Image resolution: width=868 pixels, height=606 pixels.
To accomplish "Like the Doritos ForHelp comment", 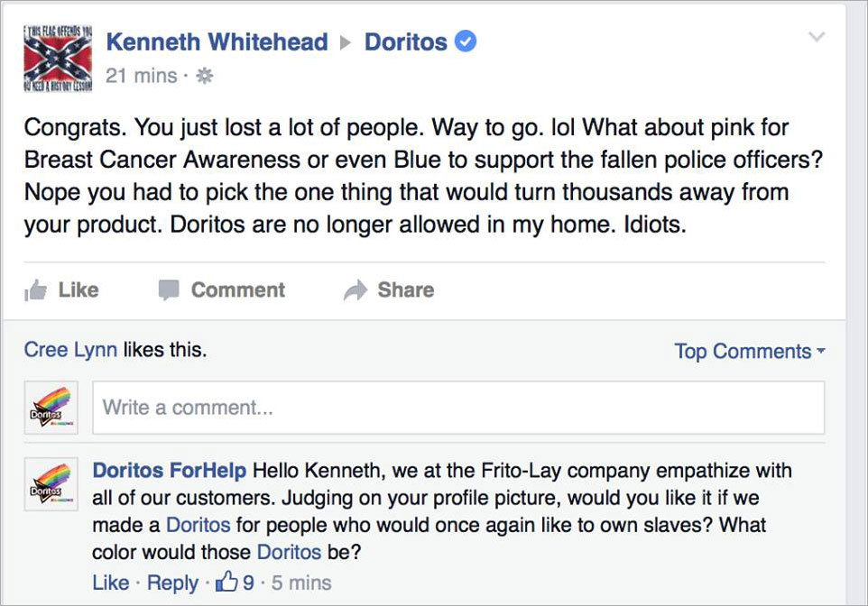I will [x=110, y=583].
